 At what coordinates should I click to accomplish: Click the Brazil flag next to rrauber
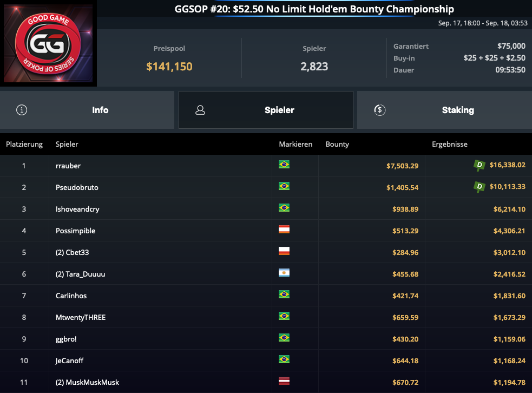coord(284,165)
